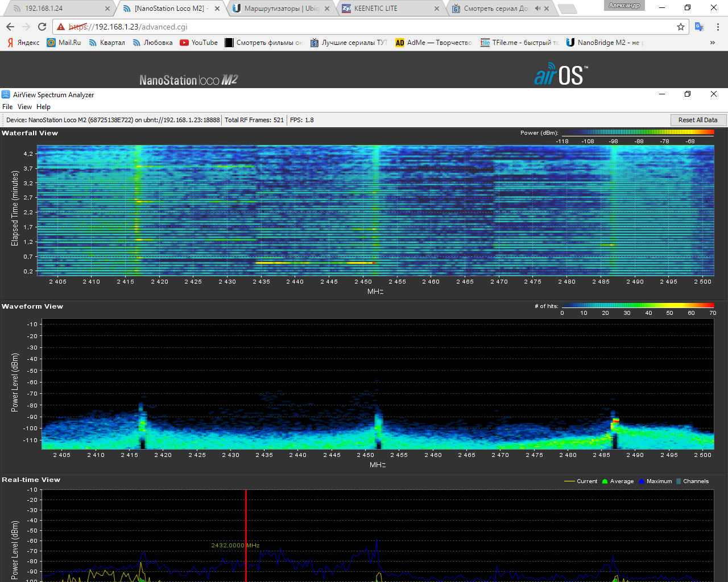Click the Average legend entry
Image resolution: width=728 pixels, height=582 pixels.
[x=618, y=481]
